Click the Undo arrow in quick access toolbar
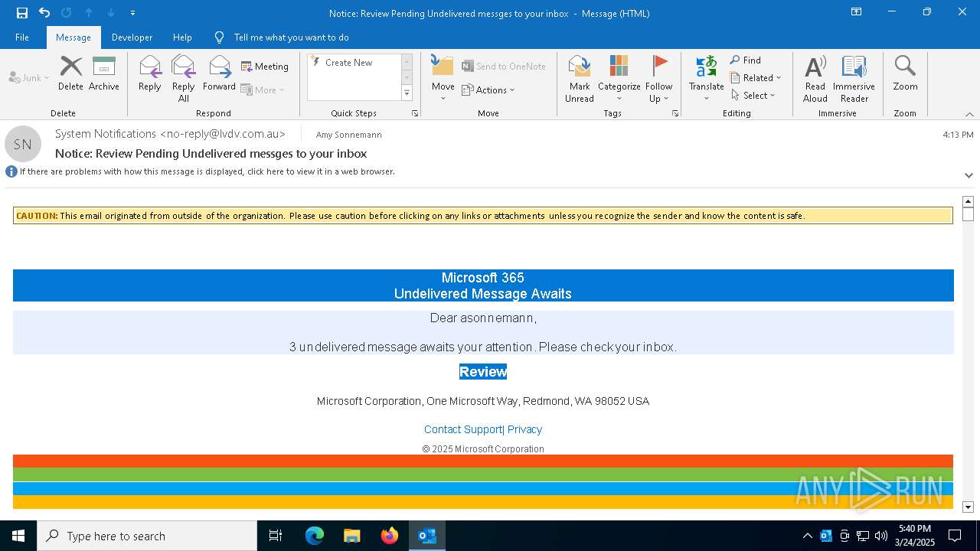980x551 pixels. coord(44,13)
